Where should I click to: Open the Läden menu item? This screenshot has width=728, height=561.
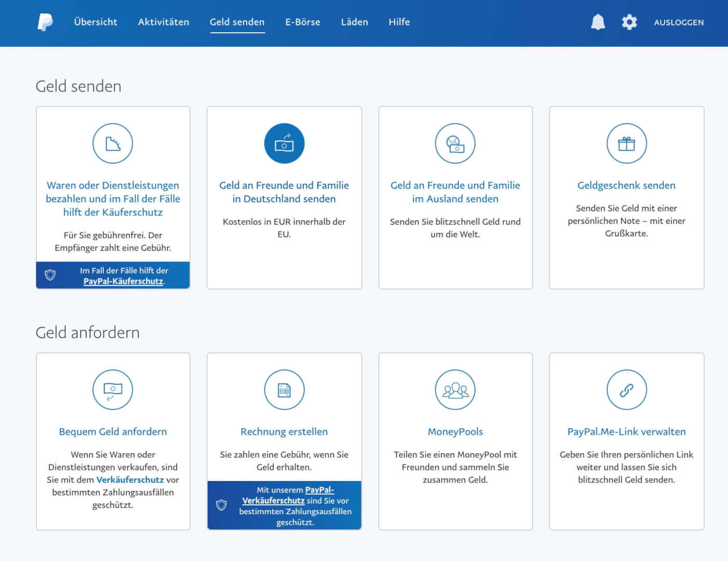(x=355, y=22)
